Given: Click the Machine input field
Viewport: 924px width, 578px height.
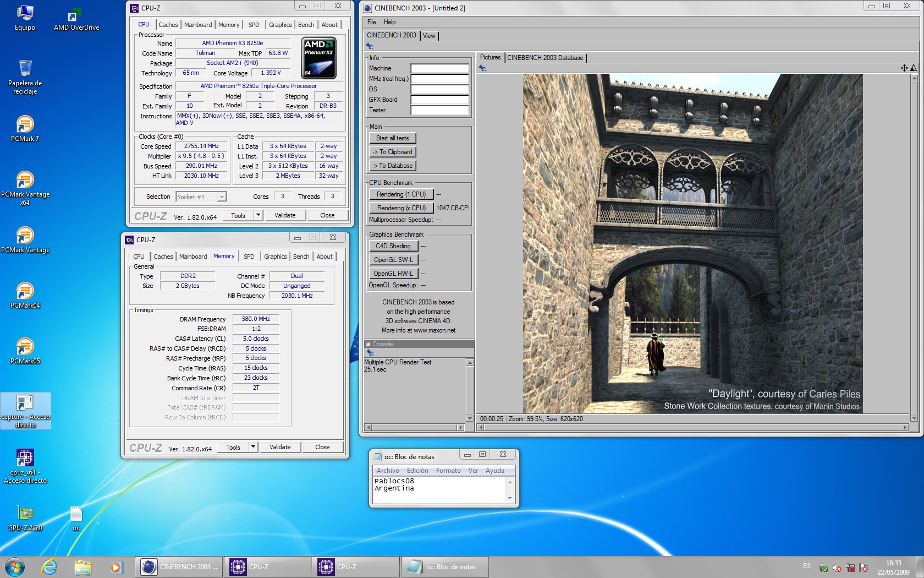Looking at the screenshot, I should pos(440,68).
